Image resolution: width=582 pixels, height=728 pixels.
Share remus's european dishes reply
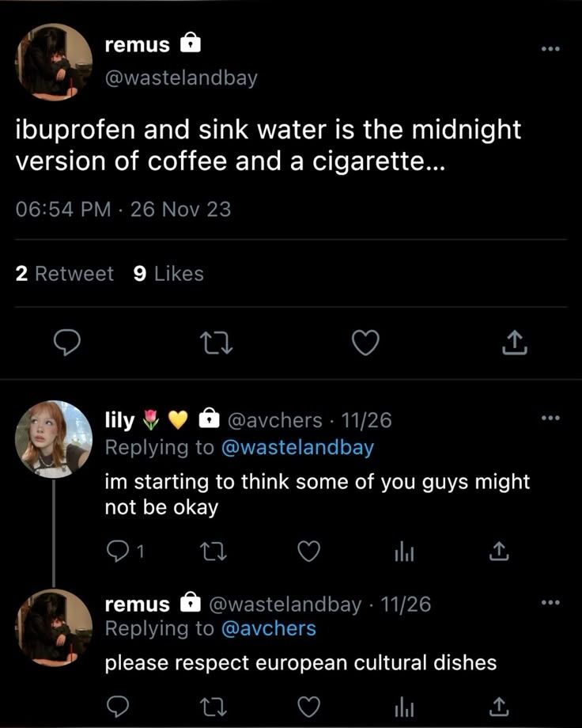498,705
